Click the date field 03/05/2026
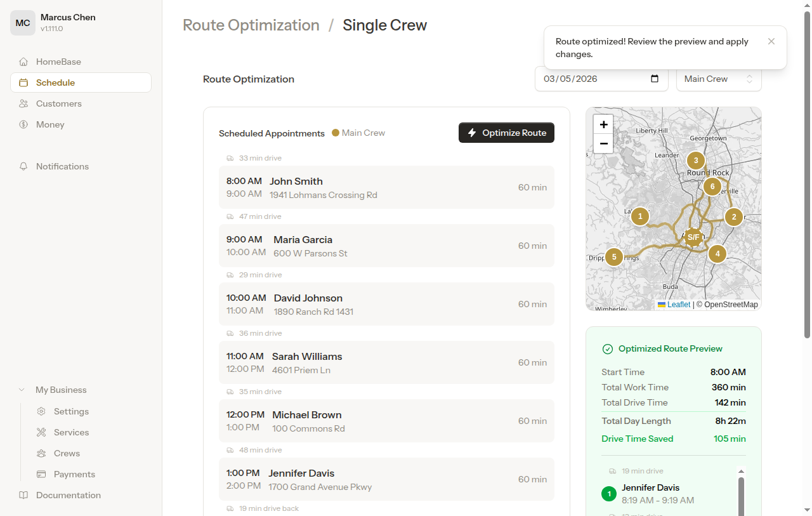Viewport: 812px width, 516px height. (601, 79)
